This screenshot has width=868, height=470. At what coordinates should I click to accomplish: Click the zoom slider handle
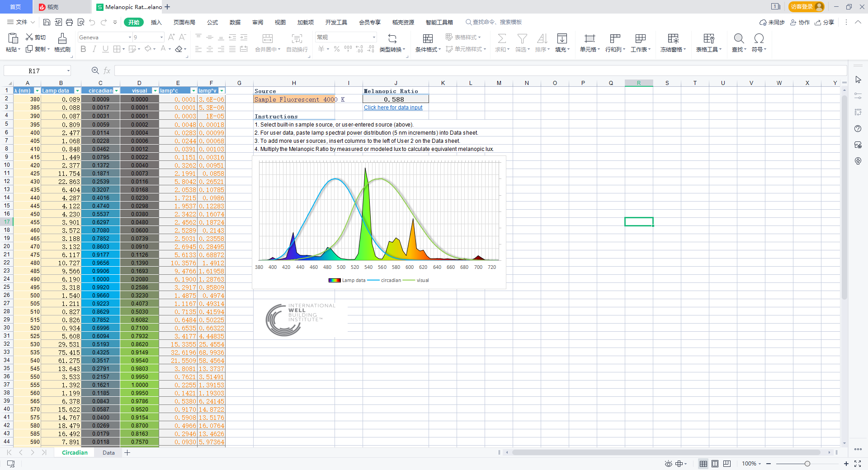click(807, 464)
